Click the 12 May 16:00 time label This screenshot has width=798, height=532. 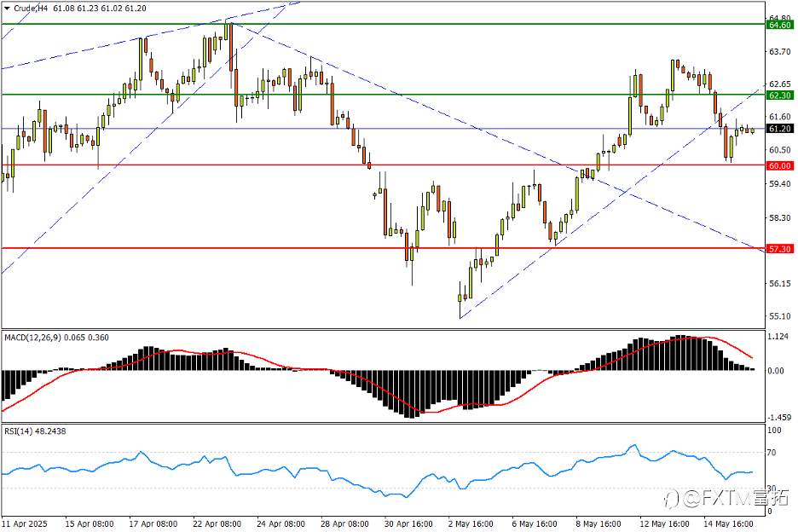click(x=664, y=523)
